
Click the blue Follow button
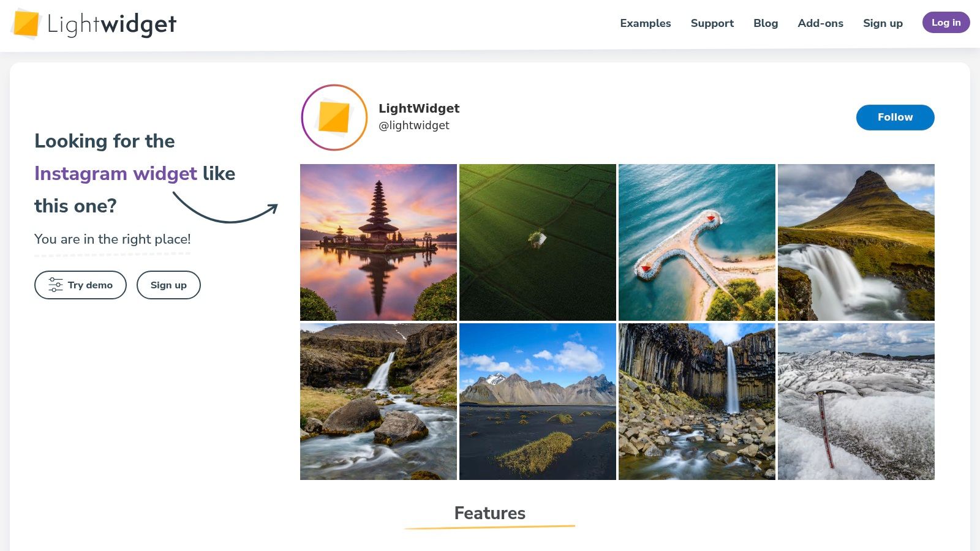click(x=895, y=118)
